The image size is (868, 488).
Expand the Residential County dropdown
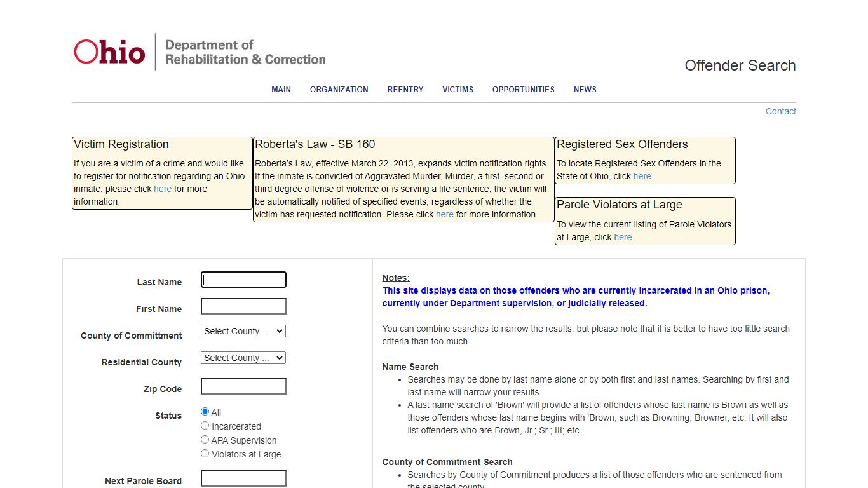click(243, 358)
